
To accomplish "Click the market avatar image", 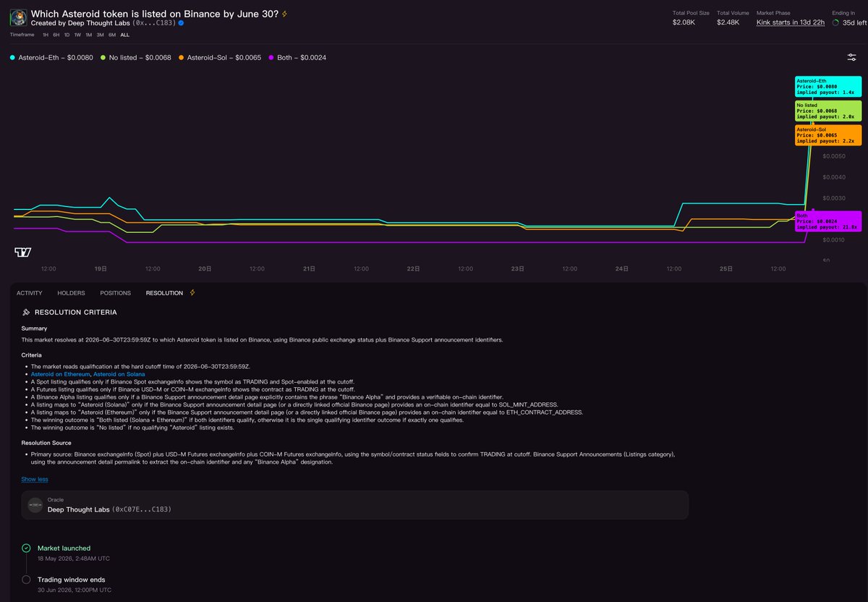I will pyautogui.click(x=19, y=17).
